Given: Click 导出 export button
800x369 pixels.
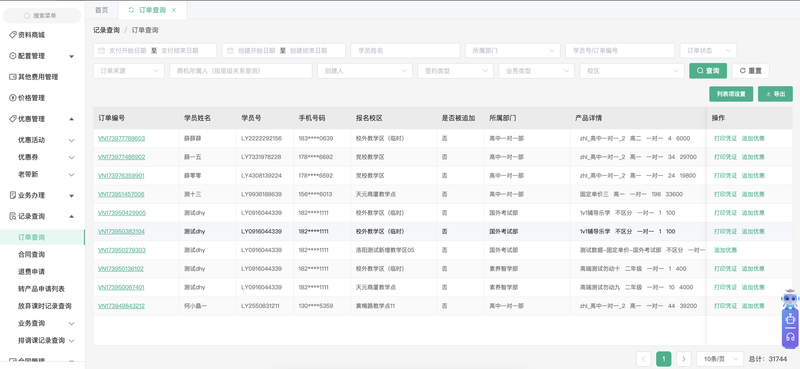Looking at the screenshot, I should [775, 94].
